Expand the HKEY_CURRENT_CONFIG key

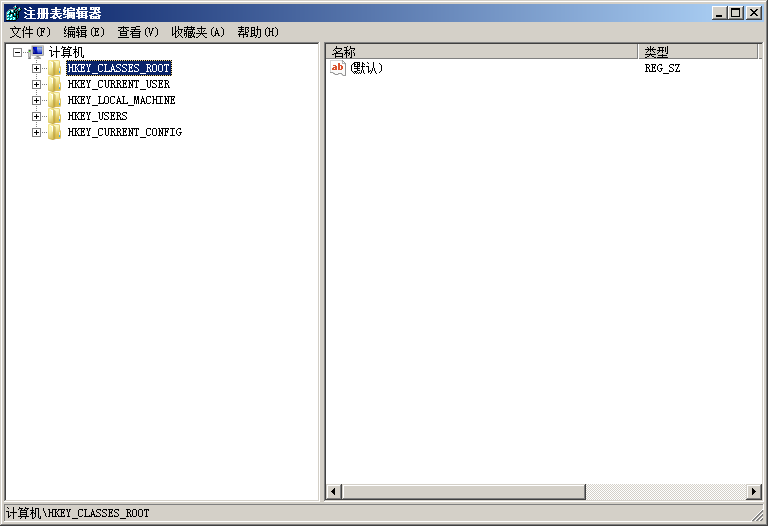[36, 132]
